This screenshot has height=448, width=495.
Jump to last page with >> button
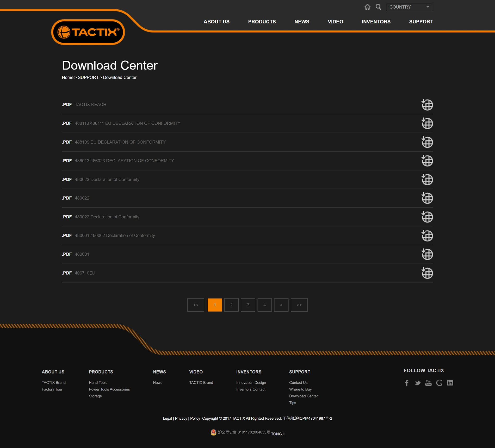click(299, 305)
